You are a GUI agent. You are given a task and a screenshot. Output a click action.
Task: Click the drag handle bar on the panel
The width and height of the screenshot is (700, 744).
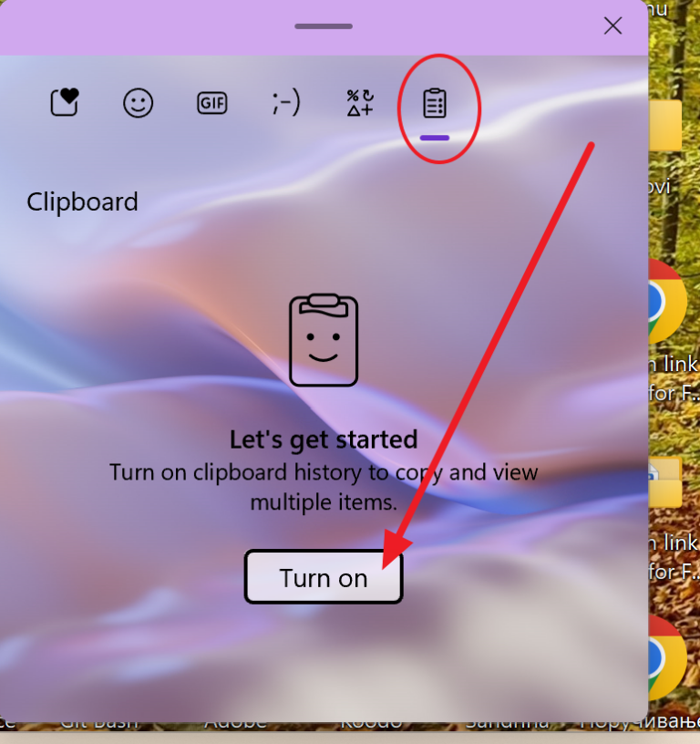[324, 26]
